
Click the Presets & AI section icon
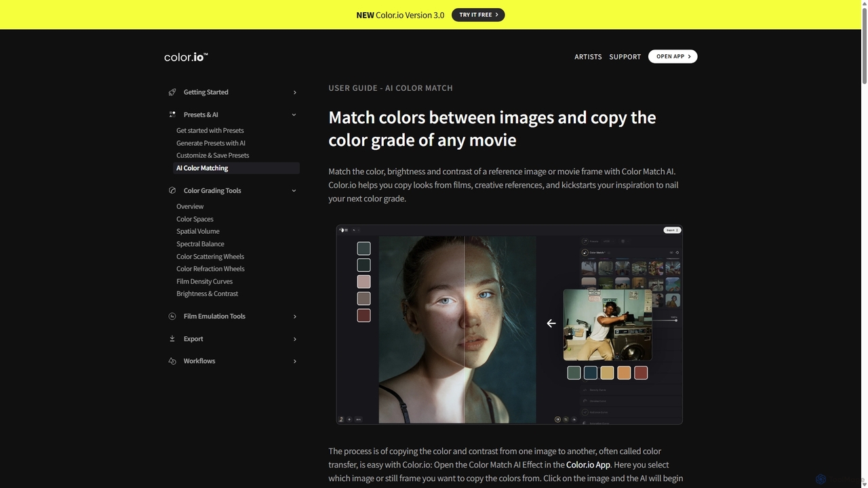[x=172, y=115]
